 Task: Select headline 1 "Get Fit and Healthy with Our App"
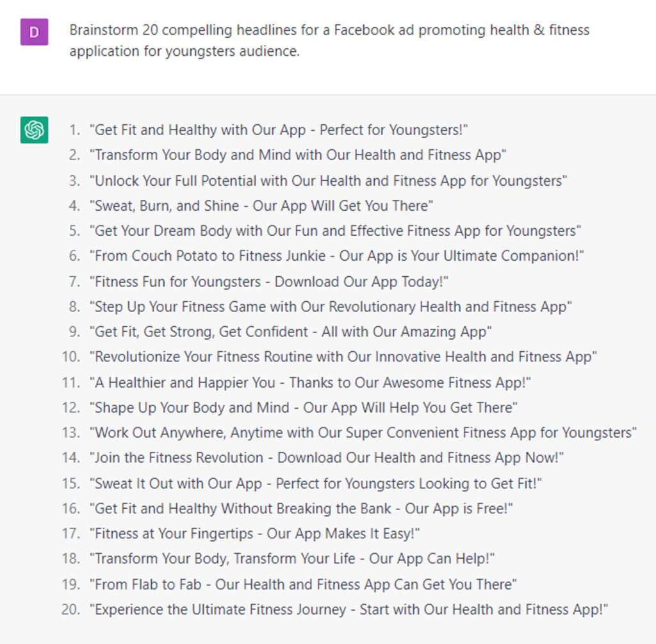pos(281,130)
